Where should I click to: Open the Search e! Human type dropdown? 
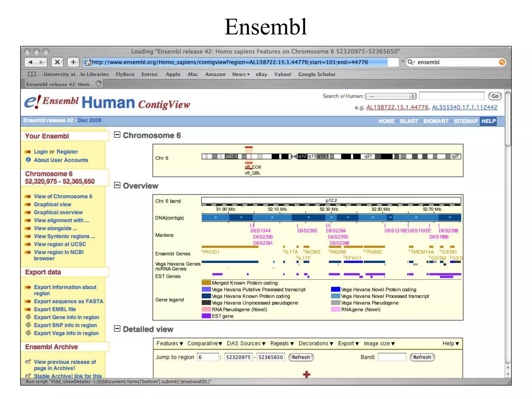390,96
